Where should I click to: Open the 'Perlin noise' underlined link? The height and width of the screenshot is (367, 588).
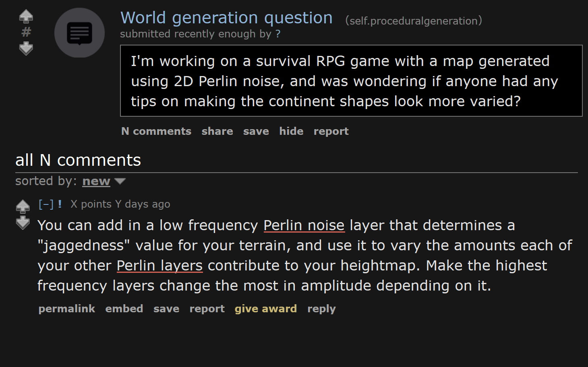click(304, 225)
